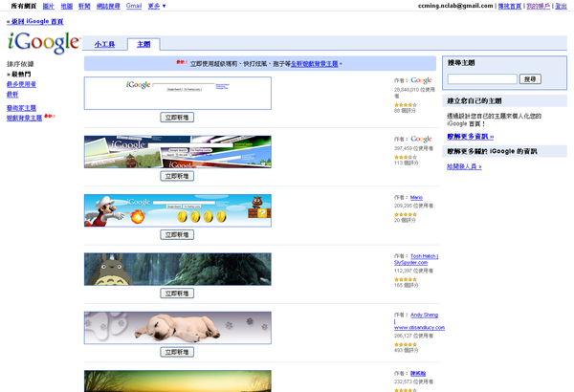The image size is (574, 392).
Task: Open the artist themes sidebar link
Action: 22,108
